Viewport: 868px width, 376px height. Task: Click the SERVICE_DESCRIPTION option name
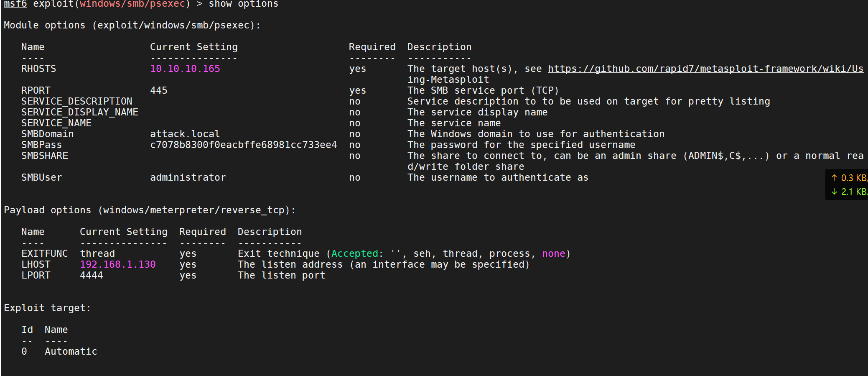(x=77, y=101)
